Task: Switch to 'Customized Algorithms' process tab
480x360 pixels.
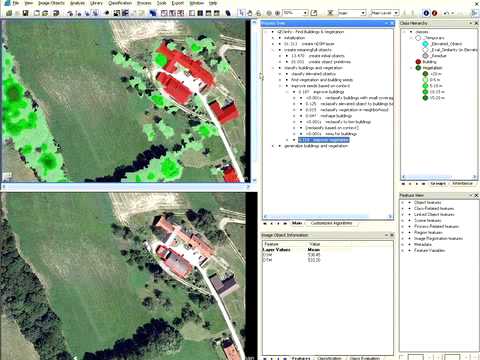Action: coord(331,223)
